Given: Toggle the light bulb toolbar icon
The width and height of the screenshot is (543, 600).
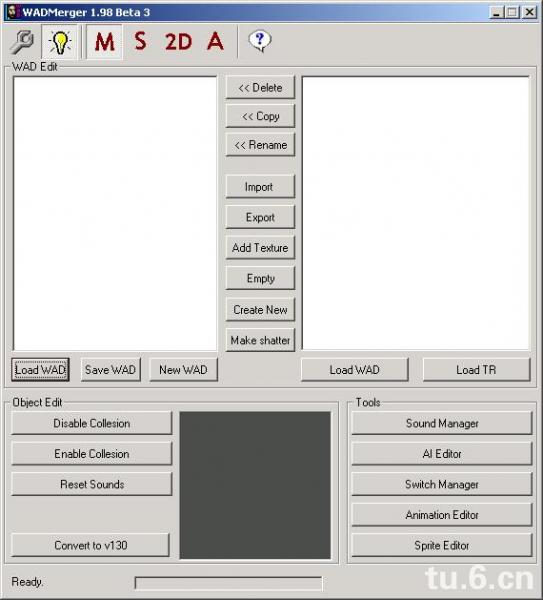Looking at the screenshot, I should pyautogui.click(x=60, y=42).
